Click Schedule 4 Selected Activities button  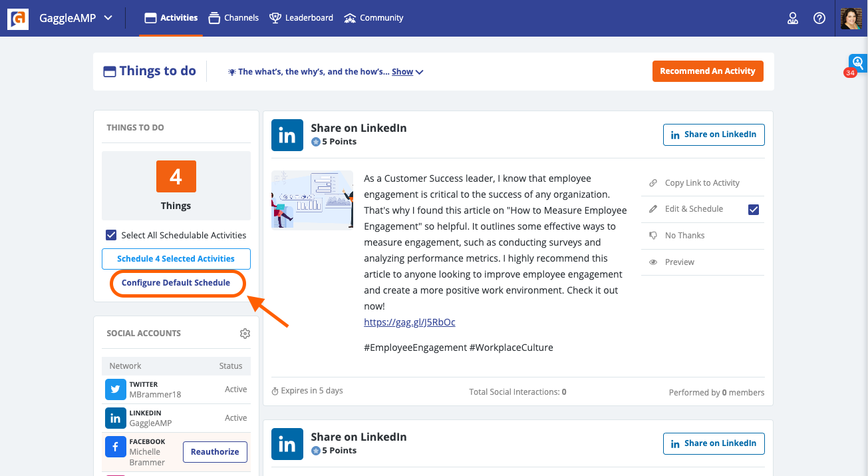(x=176, y=258)
